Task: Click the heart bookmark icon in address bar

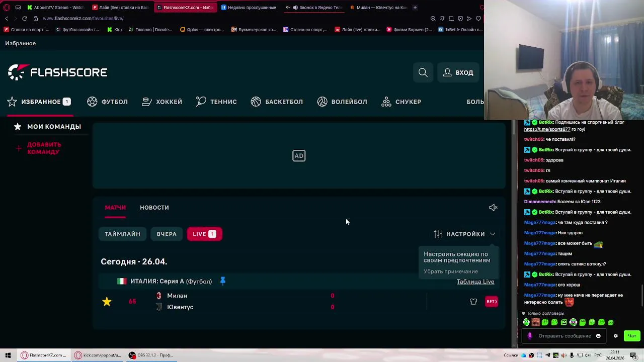Action: (478, 19)
